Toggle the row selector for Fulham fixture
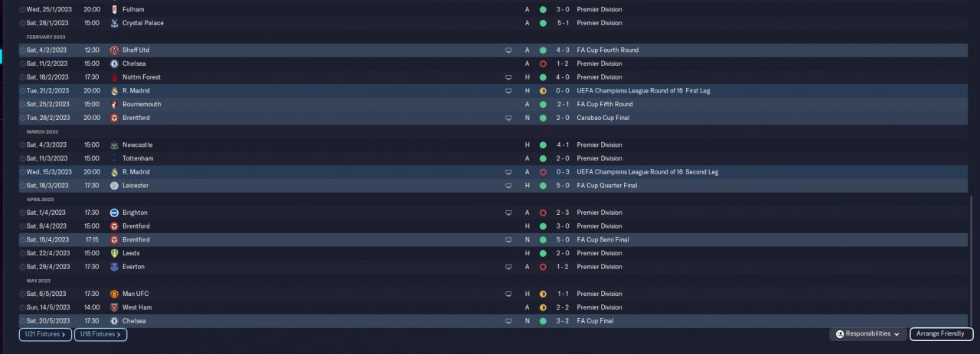 tap(22, 9)
